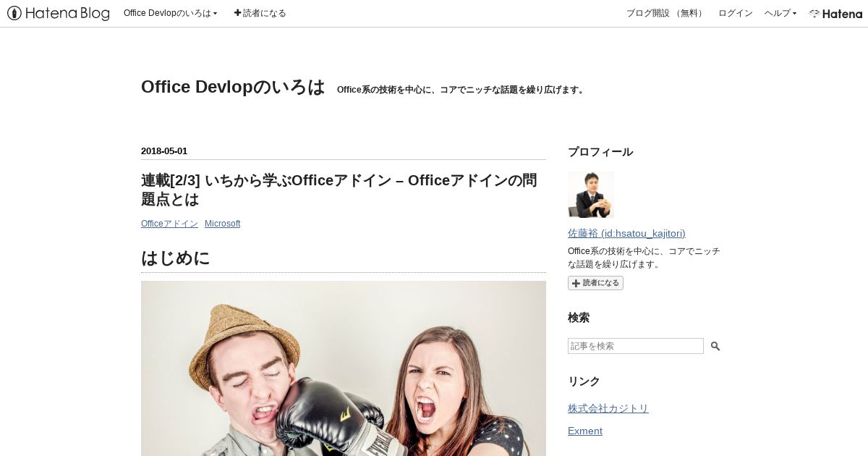
Task: Submit search with magnifier icon
Action: point(715,346)
